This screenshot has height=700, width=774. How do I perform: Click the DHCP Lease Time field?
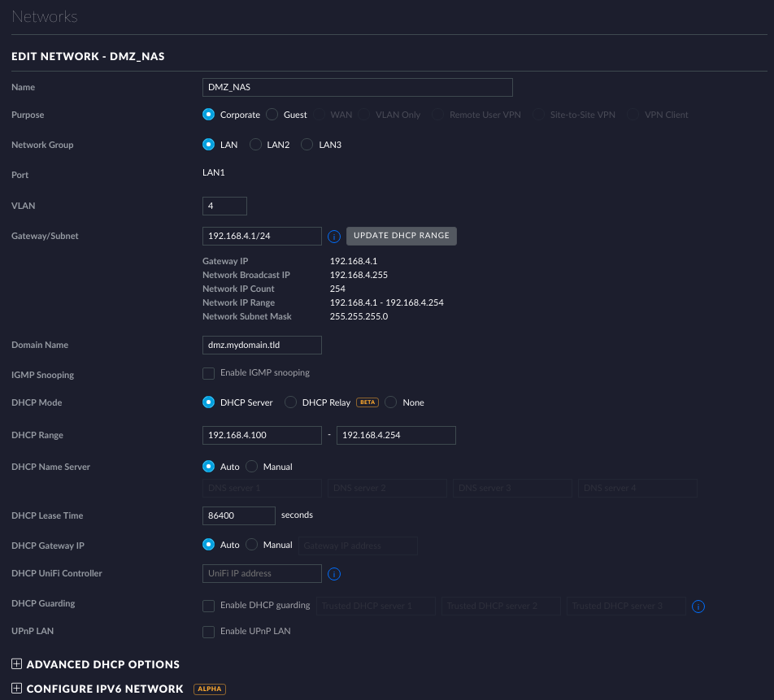(x=239, y=515)
